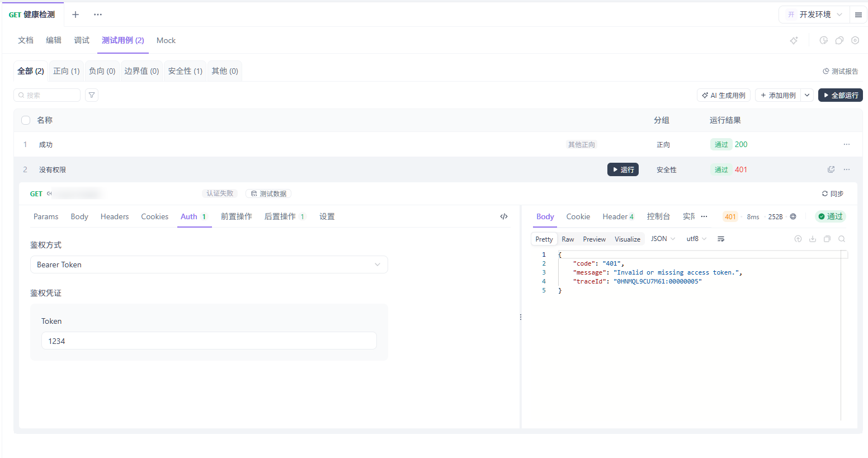Open the history clock icon at top right

click(823, 40)
